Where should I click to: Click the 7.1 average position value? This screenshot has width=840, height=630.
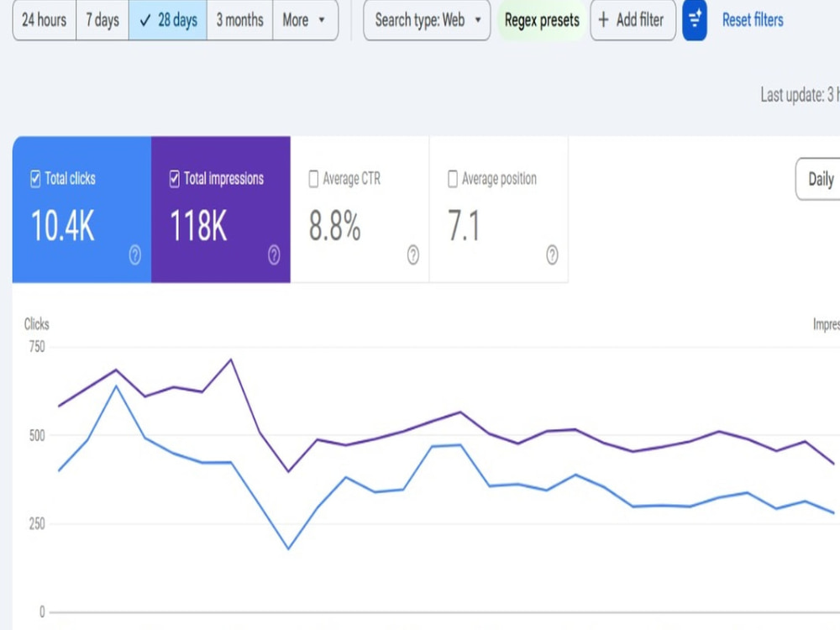coord(464,225)
